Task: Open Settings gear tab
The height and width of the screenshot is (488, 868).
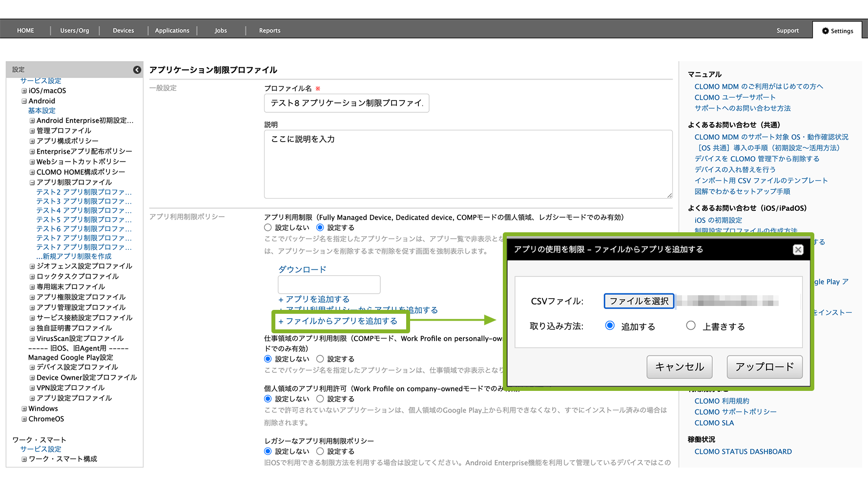Action: (838, 31)
